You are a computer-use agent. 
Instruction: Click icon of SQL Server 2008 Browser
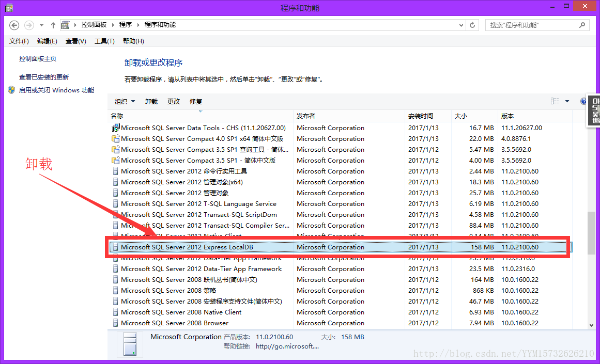tap(116, 323)
